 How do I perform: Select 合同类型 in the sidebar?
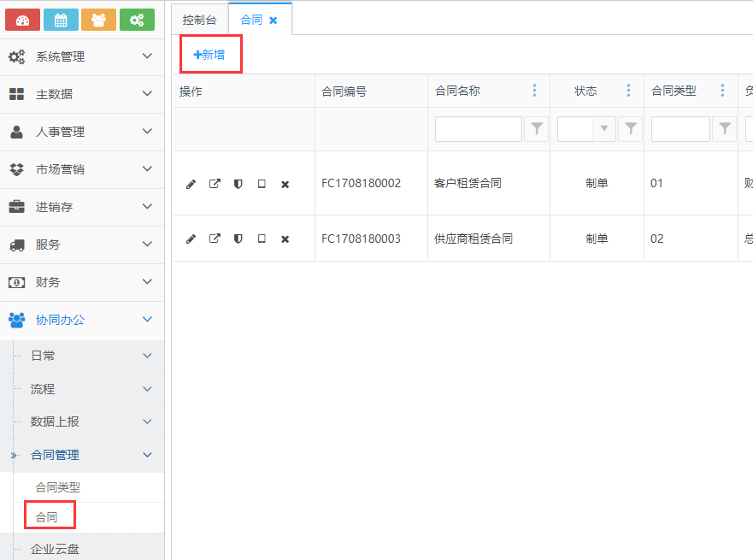tap(58, 487)
